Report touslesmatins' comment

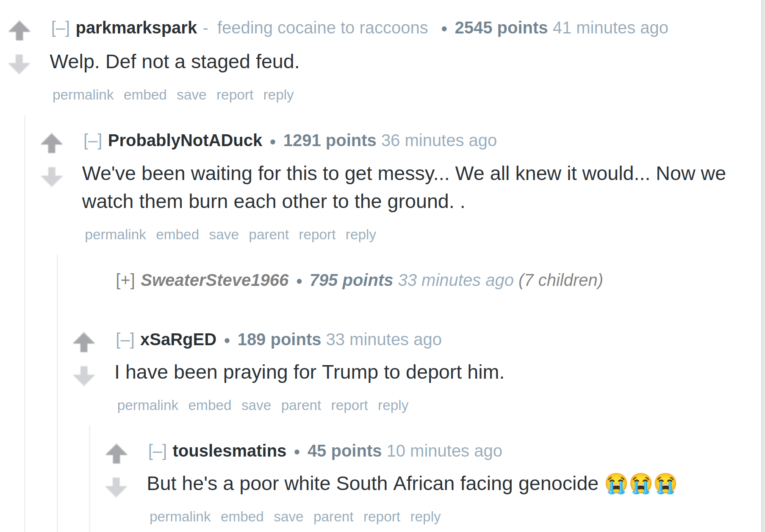[382, 517]
